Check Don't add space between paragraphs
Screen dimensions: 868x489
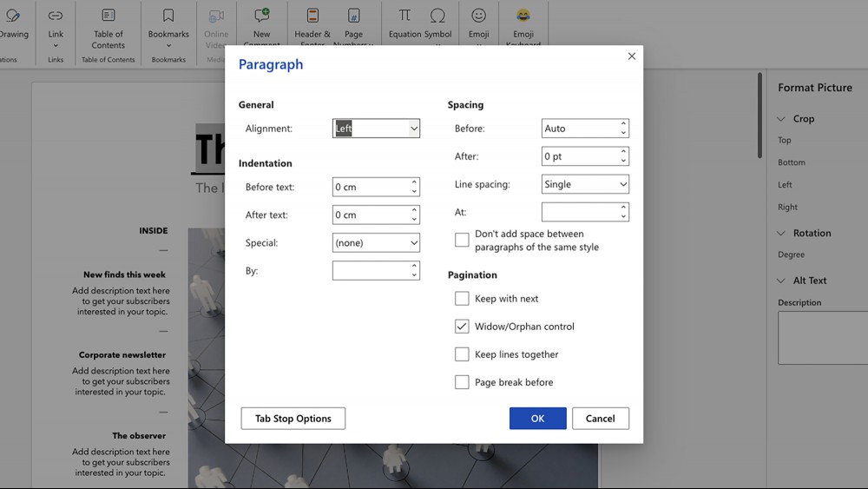click(462, 240)
